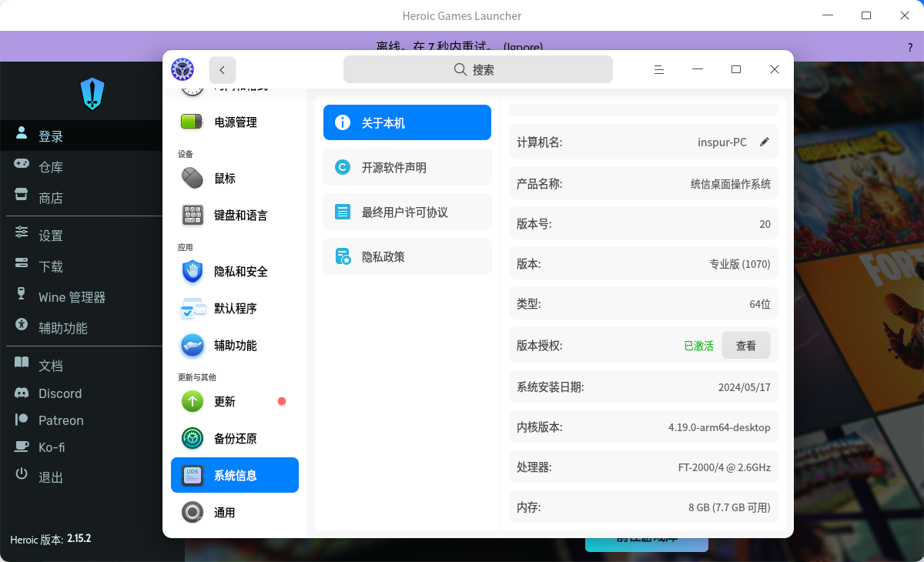Screen dimensions: 924x562
Task: Click the Heroic version number 2.15.2
Action: click(79, 539)
